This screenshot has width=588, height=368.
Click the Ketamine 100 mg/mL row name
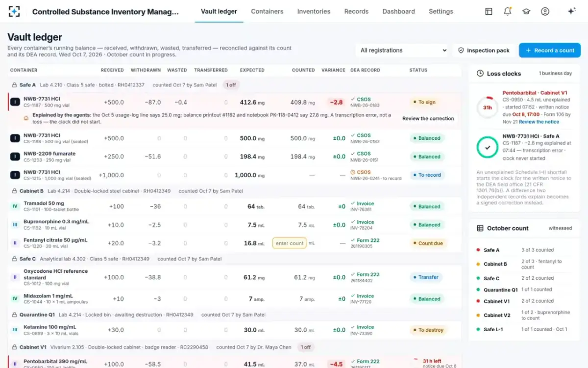50,327
